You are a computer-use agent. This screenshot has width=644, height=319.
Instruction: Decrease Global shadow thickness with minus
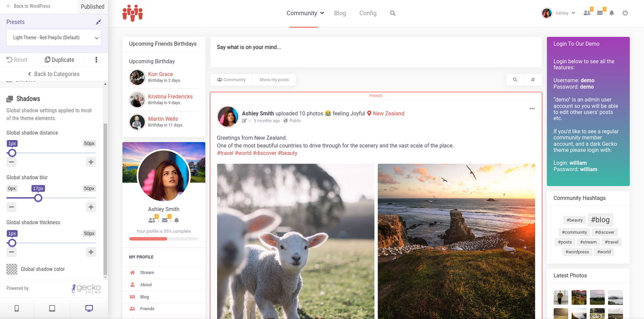(x=11, y=252)
